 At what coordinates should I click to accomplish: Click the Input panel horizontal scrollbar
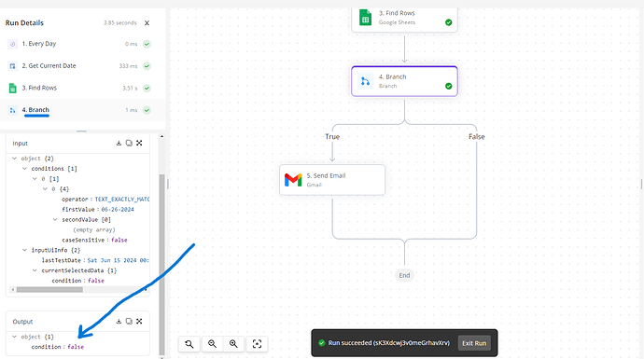point(49,290)
